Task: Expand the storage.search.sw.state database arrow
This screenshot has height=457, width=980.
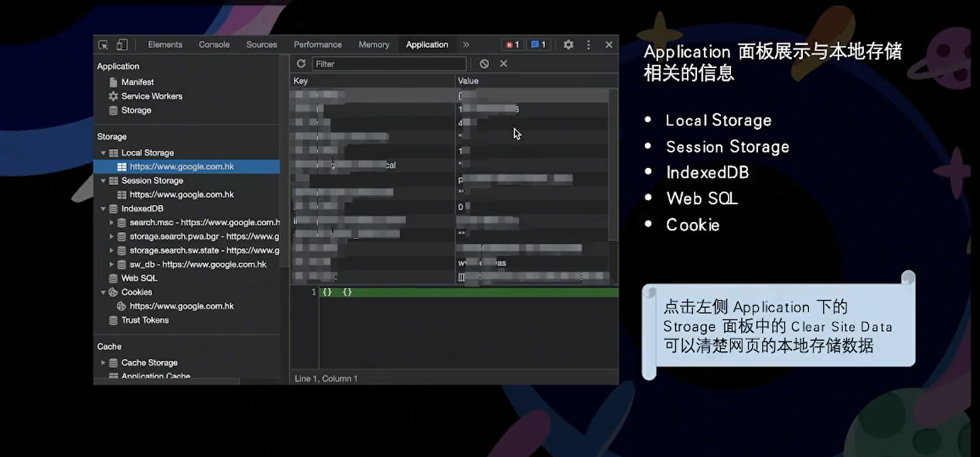Action: [111, 251]
